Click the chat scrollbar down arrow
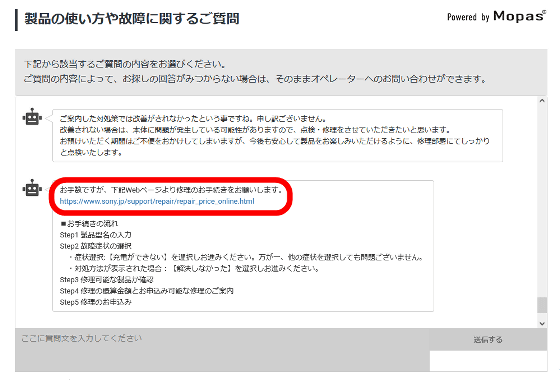The width and height of the screenshot is (560, 380). coord(542,324)
